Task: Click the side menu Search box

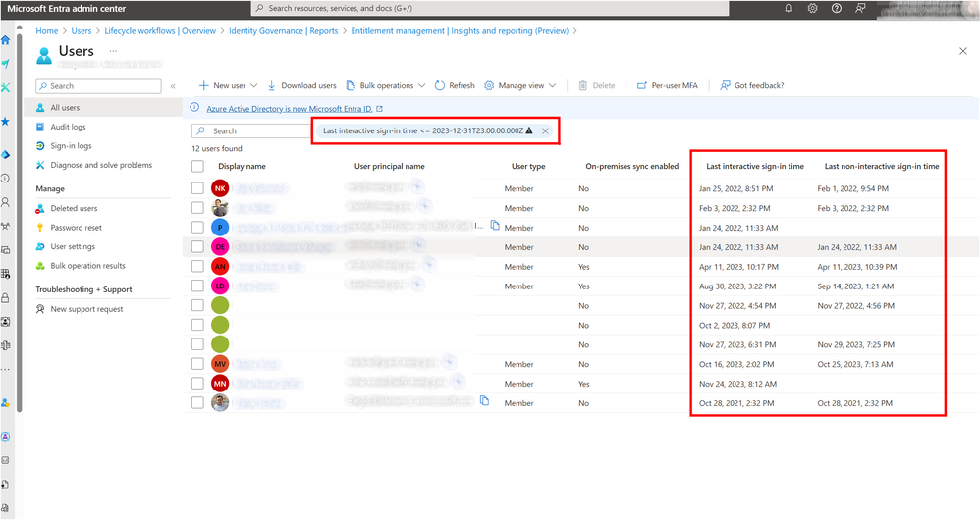Action: coord(99,86)
